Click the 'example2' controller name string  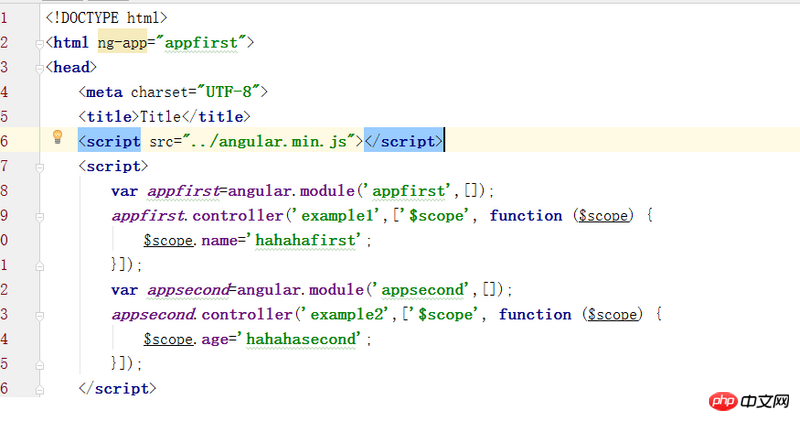(348, 314)
